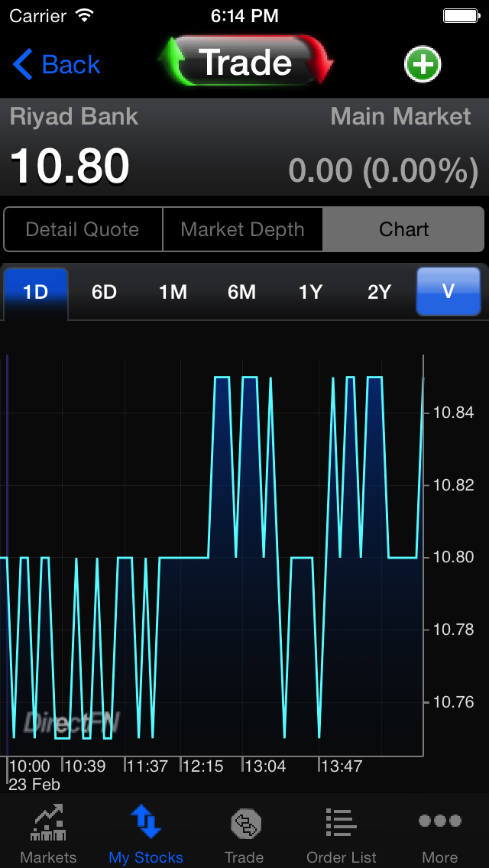The width and height of the screenshot is (489, 868).
Task: Select the Chart tab
Action: [x=403, y=229]
